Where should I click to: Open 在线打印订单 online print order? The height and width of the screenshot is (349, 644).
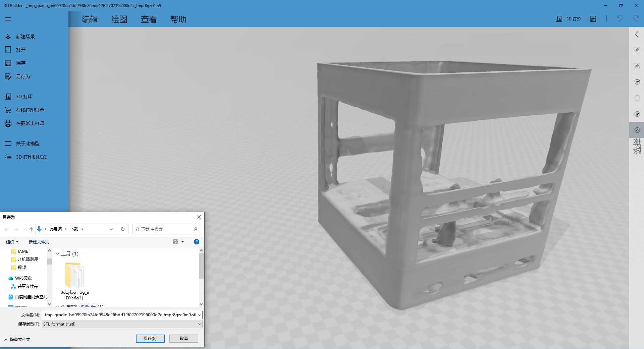click(x=30, y=110)
